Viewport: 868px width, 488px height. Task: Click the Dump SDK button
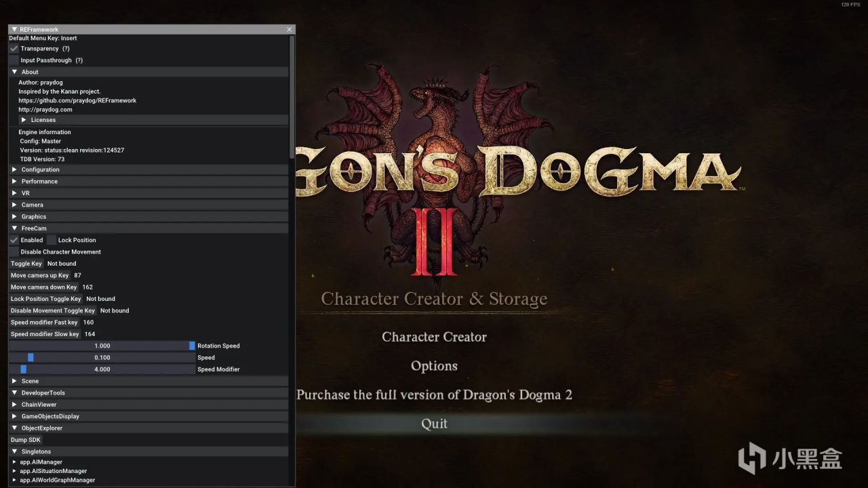click(26, 440)
